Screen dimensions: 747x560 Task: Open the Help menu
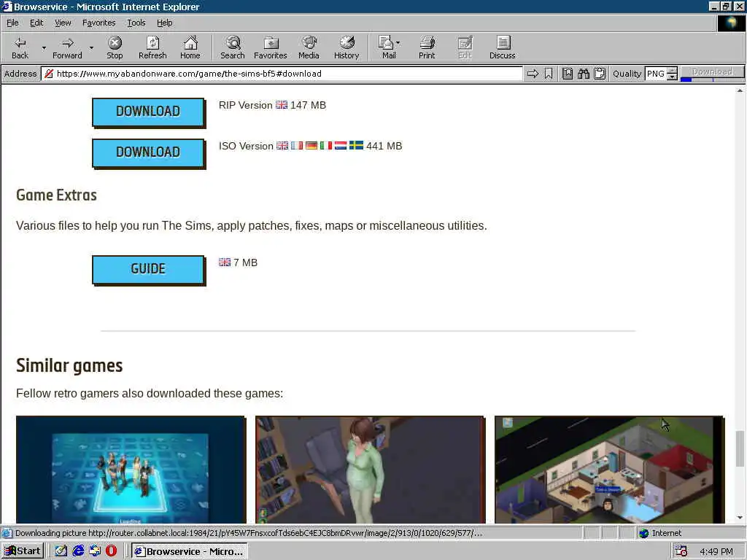coord(164,23)
